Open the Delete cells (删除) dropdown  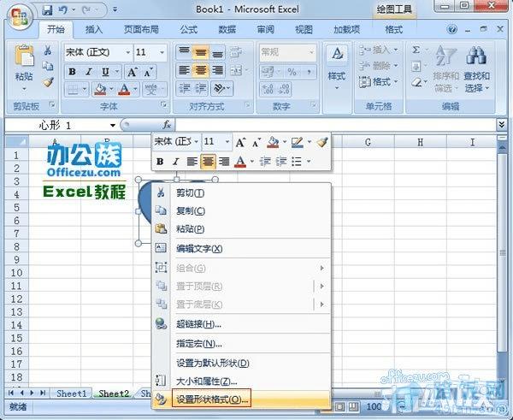click(378, 66)
